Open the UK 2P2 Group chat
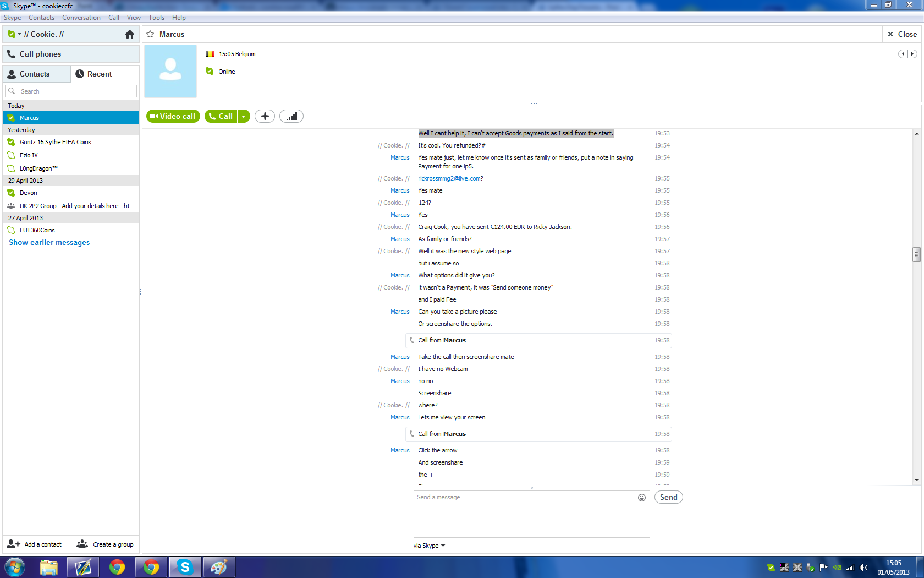The image size is (924, 578). click(x=71, y=206)
